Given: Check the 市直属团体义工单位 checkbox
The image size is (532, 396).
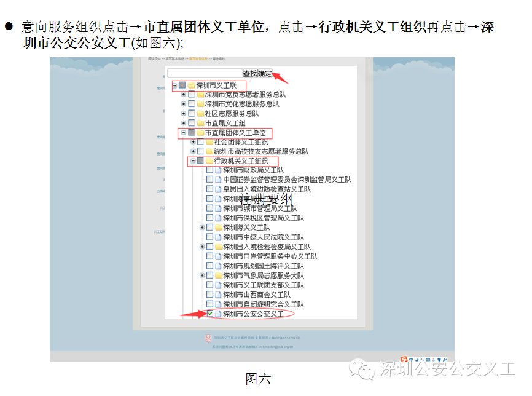Looking at the screenshot, I should tap(191, 132).
